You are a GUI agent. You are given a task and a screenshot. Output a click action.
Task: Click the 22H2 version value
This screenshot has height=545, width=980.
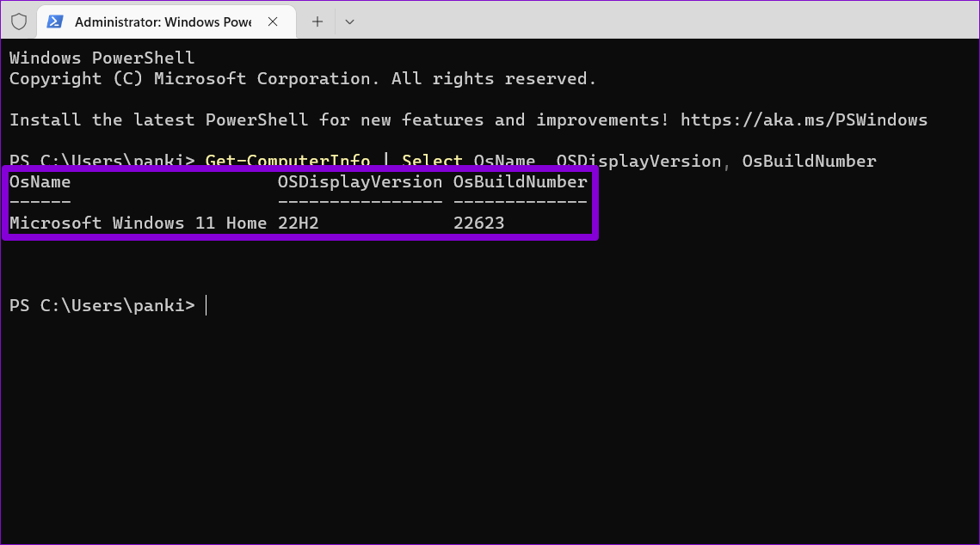pos(298,224)
